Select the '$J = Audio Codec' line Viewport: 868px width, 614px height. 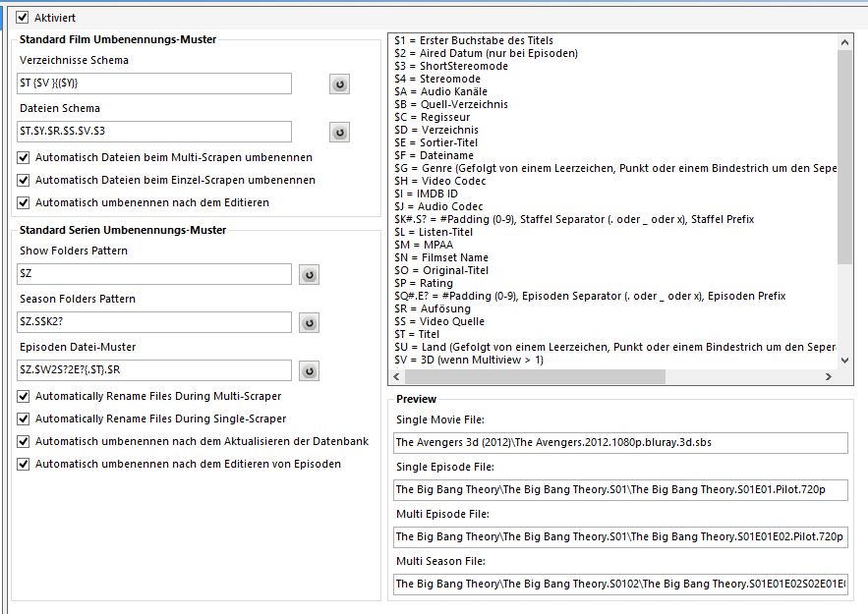click(x=438, y=206)
